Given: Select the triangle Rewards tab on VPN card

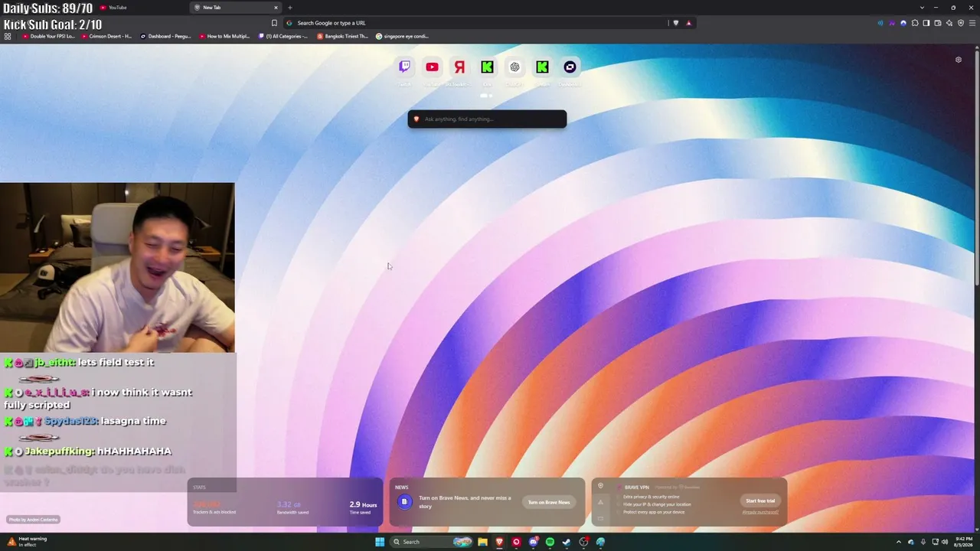Looking at the screenshot, I should [x=600, y=502].
